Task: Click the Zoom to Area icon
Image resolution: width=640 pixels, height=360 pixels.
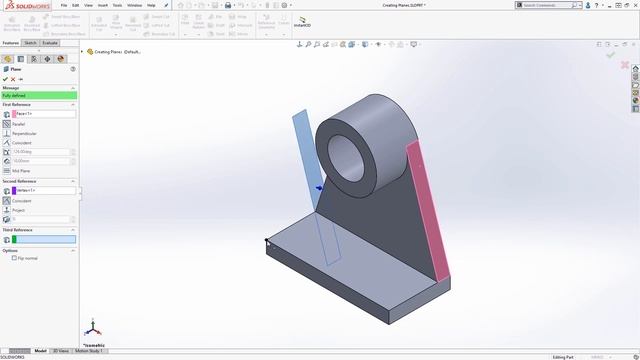Action: pyautogui.click(x=317, y=44)
